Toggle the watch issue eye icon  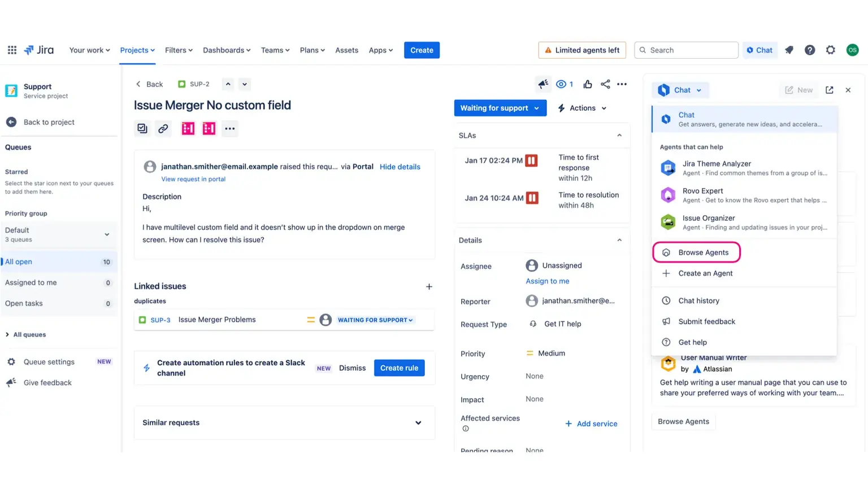coord(561,84)
